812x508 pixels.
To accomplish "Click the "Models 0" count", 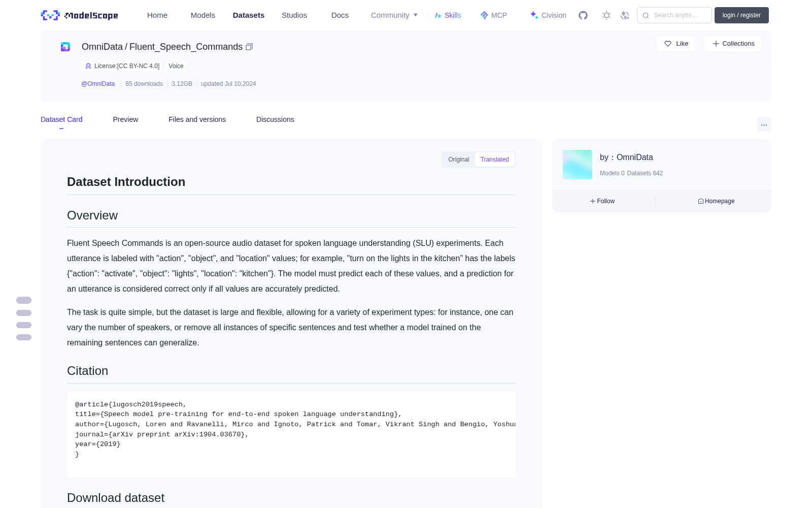I will point(612,173).
